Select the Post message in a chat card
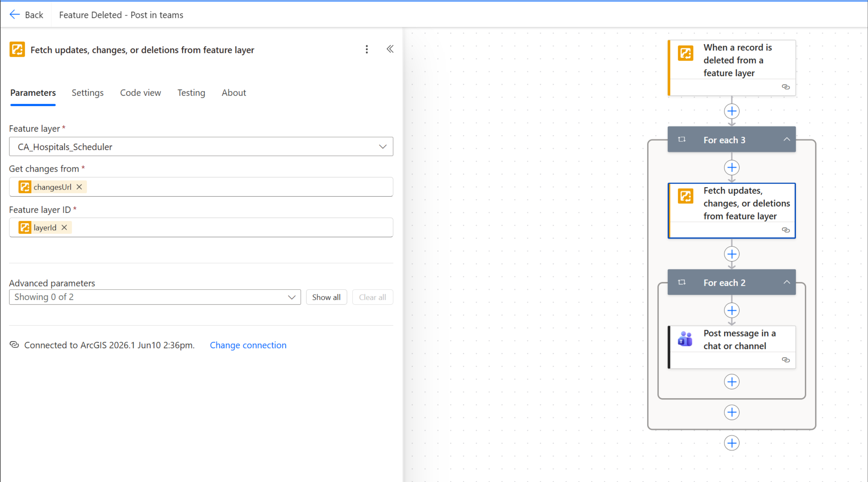The width and height of the screenshot is (868, 482). point(731,347)
